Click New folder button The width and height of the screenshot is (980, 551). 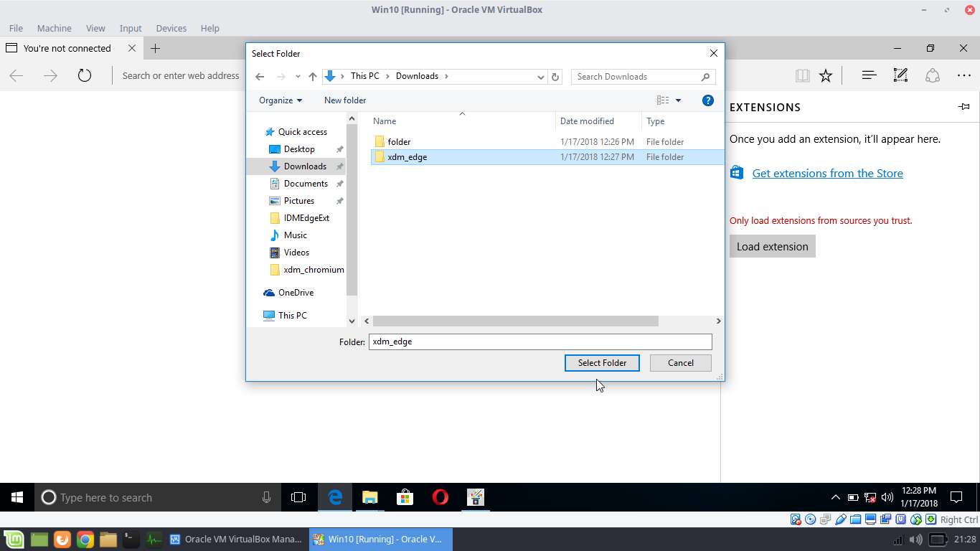(345, 100)
